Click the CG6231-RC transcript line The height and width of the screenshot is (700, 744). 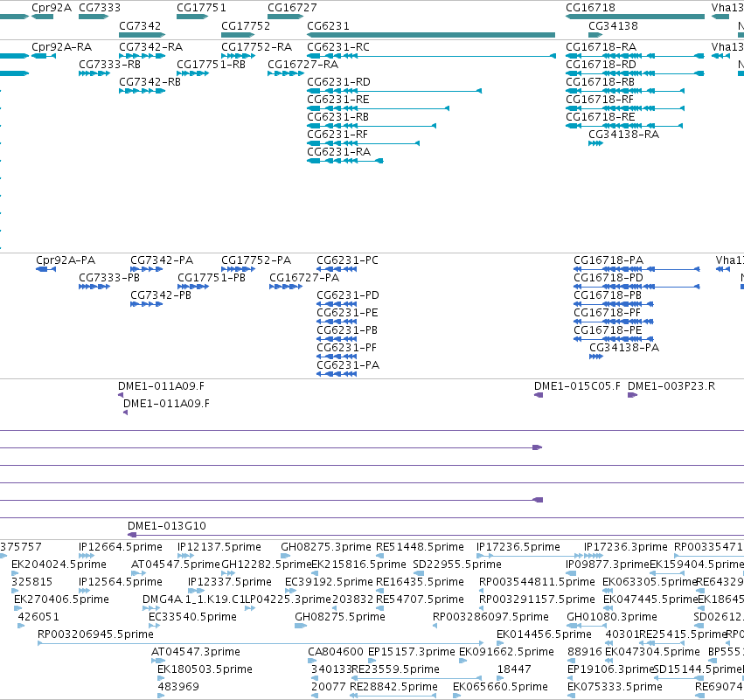tap(431, 56)
